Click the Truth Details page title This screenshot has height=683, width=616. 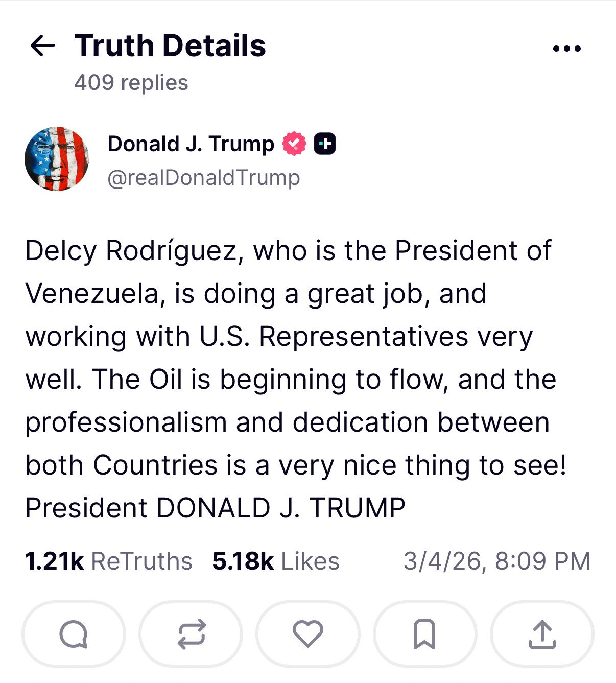point(170,46)
